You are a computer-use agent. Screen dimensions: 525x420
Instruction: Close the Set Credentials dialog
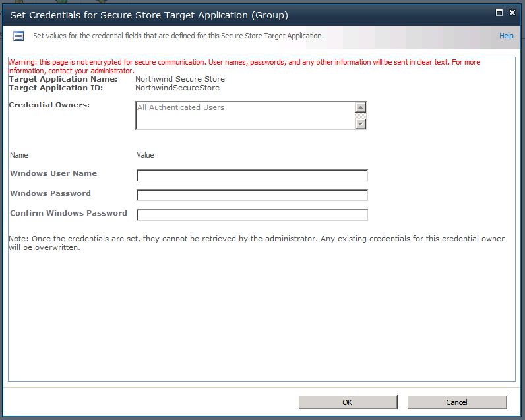click(512, 13)
